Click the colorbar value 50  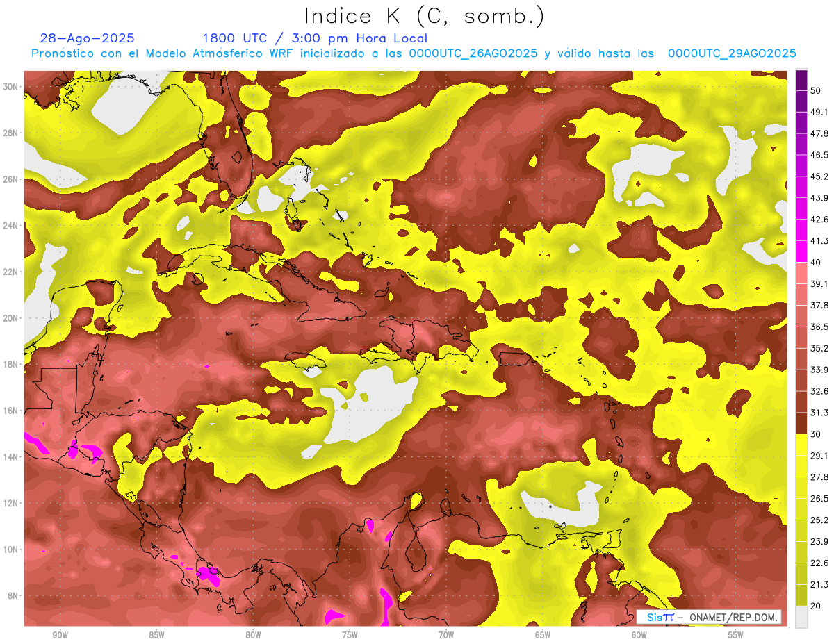[817, 90]
